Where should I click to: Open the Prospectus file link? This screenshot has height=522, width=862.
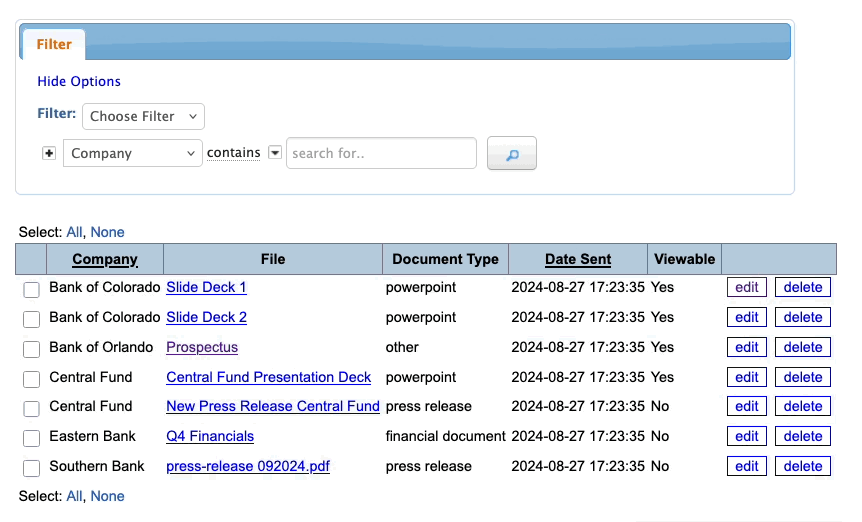tap(202, 347)
